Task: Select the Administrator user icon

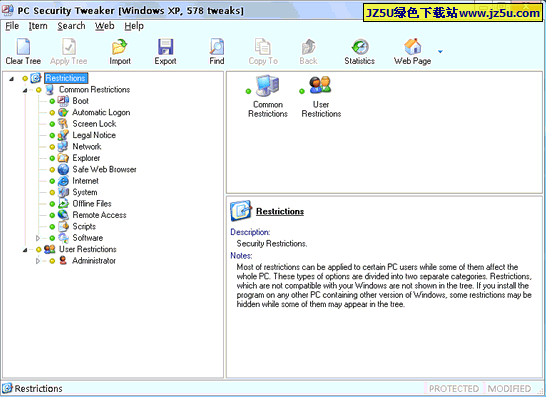Action: pos(63,260)
